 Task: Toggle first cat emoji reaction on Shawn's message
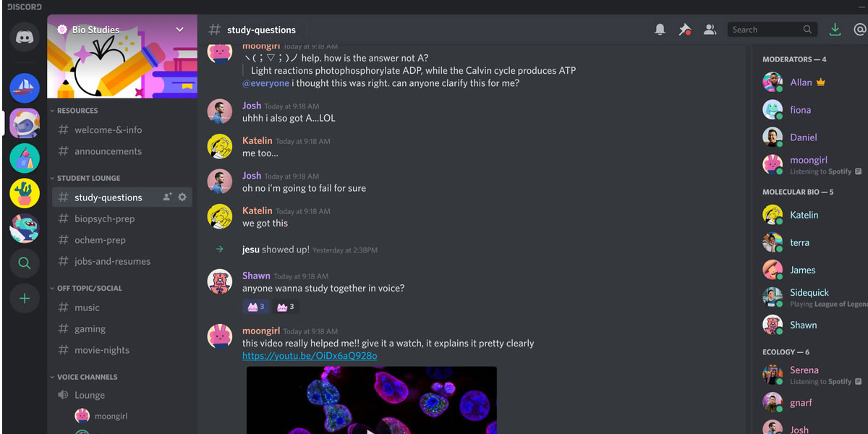[256, 307]
